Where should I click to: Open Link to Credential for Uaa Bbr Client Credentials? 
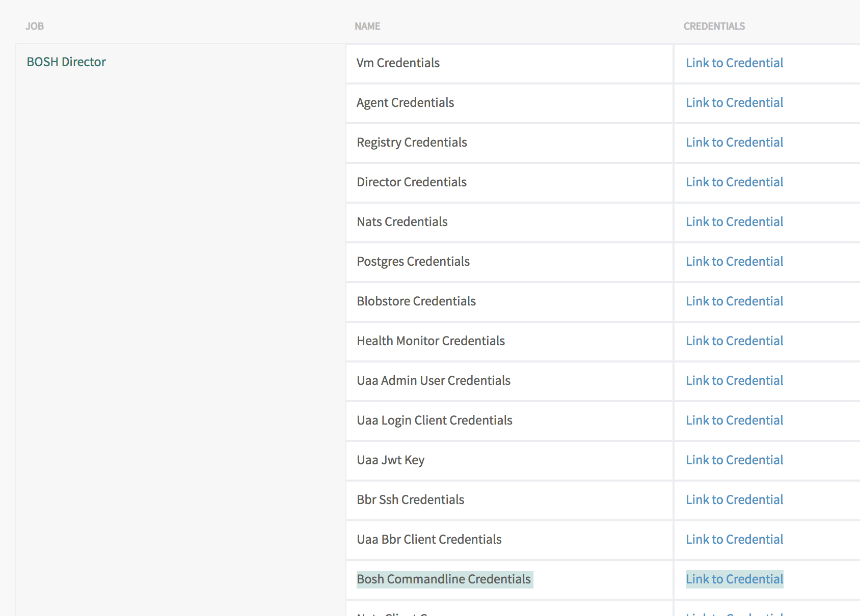[x=734, y=539]
